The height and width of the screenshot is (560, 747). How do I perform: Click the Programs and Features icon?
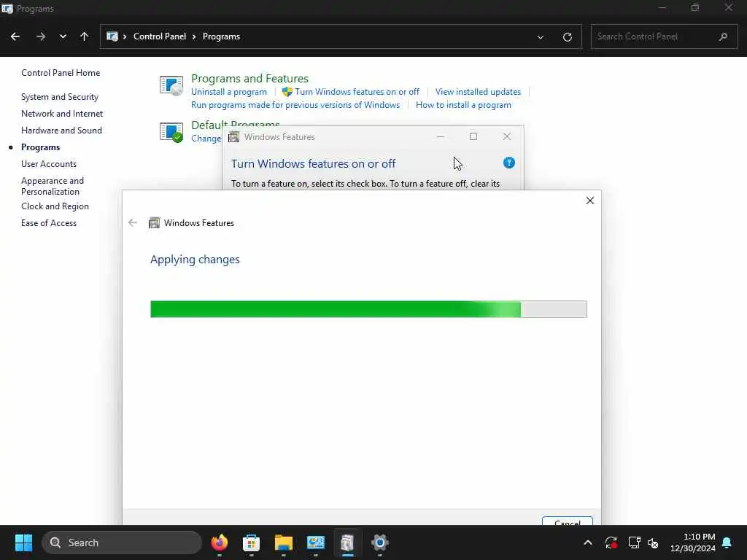pyautogui.click(x=171, y=86)
